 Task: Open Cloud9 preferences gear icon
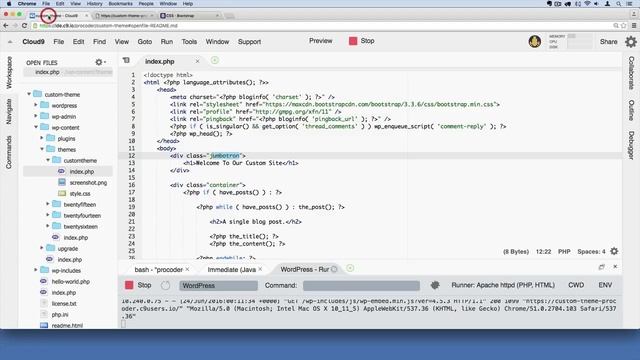pos(631,42)
